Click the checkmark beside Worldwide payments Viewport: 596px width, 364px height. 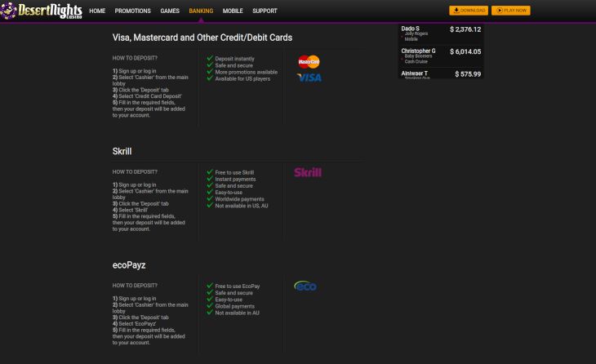pos(210,198)
